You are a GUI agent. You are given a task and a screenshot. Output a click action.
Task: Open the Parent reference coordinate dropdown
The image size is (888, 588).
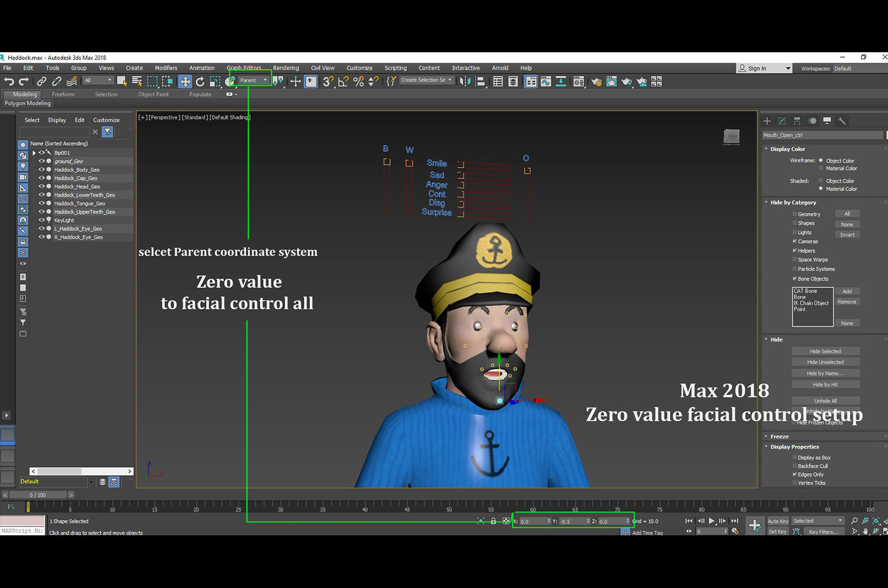254,80
